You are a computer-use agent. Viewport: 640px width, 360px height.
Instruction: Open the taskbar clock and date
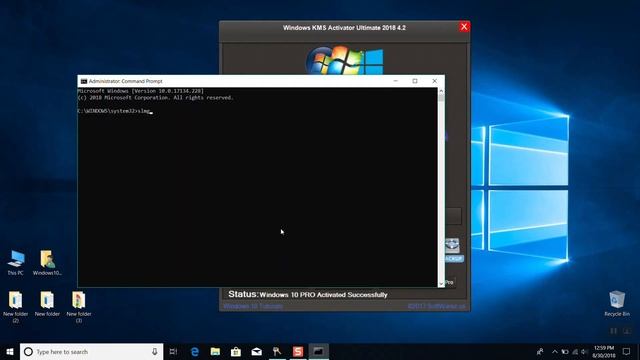pyautogui.click(x=604, y=351)
